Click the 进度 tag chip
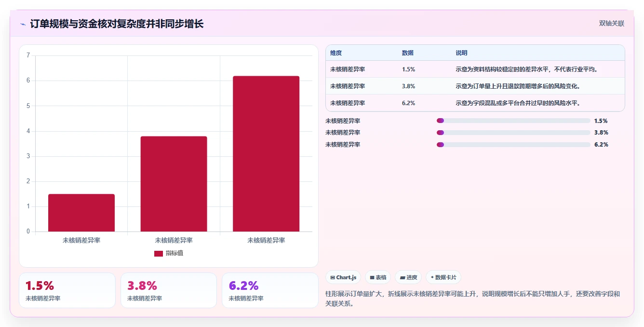 coord(408,277)
